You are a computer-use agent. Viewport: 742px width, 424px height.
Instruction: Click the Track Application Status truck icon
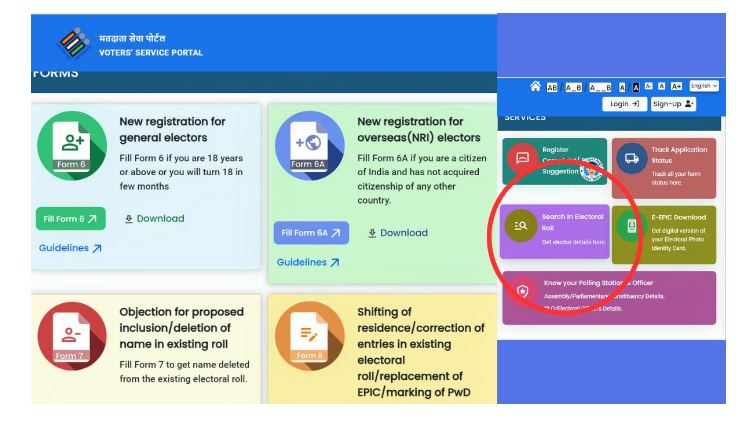coord(631,158)
